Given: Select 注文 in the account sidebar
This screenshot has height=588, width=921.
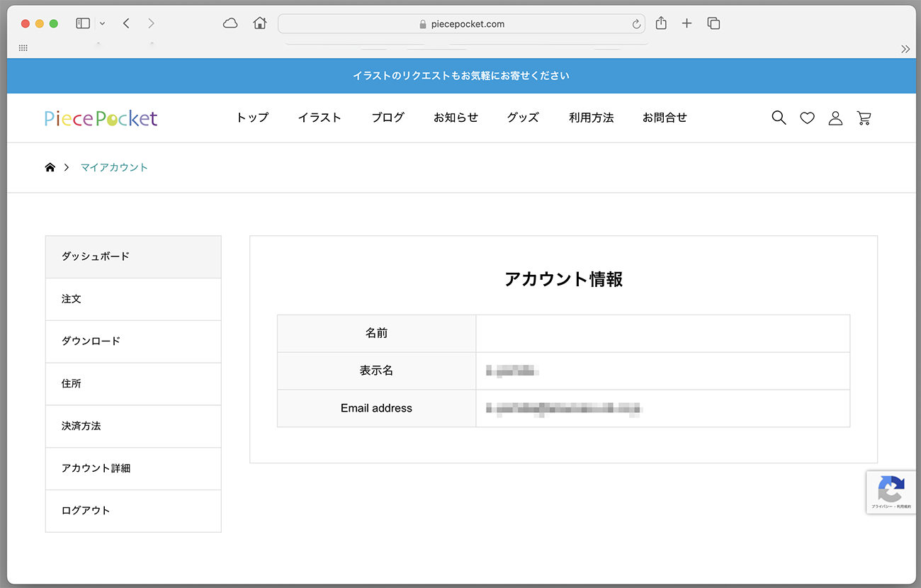Looking at the screenshot, I should point(72,299).
